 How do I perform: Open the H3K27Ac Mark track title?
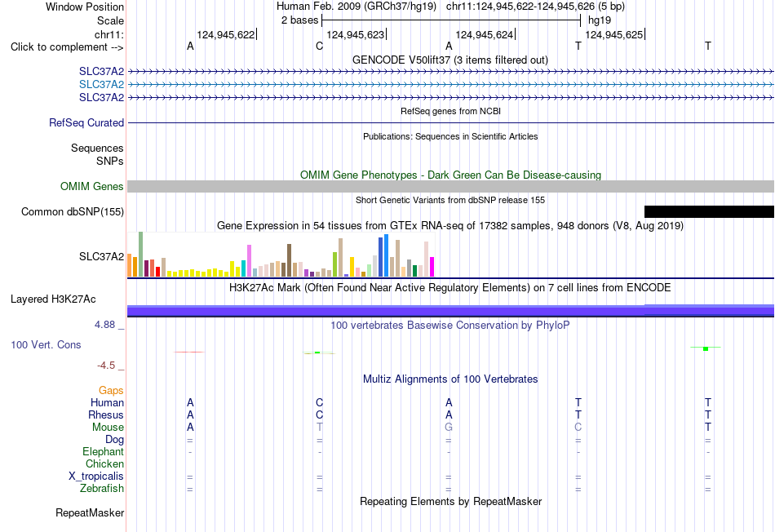coord(449,288)
